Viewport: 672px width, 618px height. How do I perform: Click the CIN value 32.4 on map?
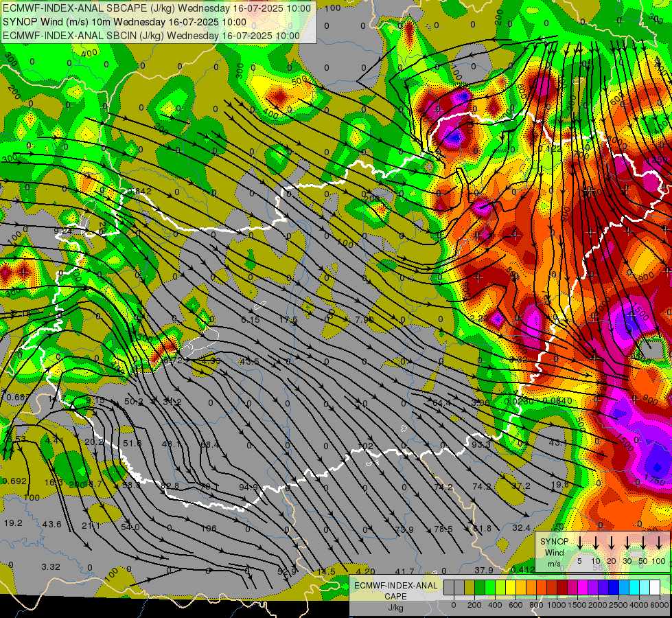(x=521, y=528)
